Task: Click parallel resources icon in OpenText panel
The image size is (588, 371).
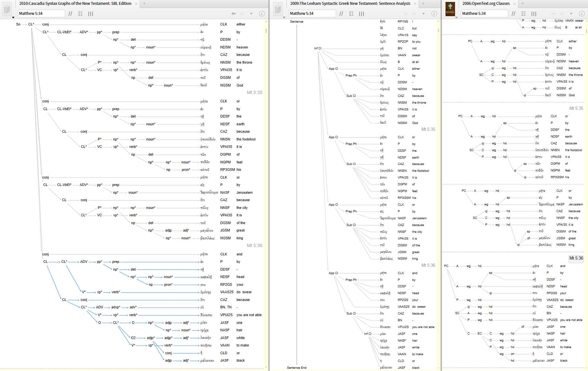Action: coord(513,14)
